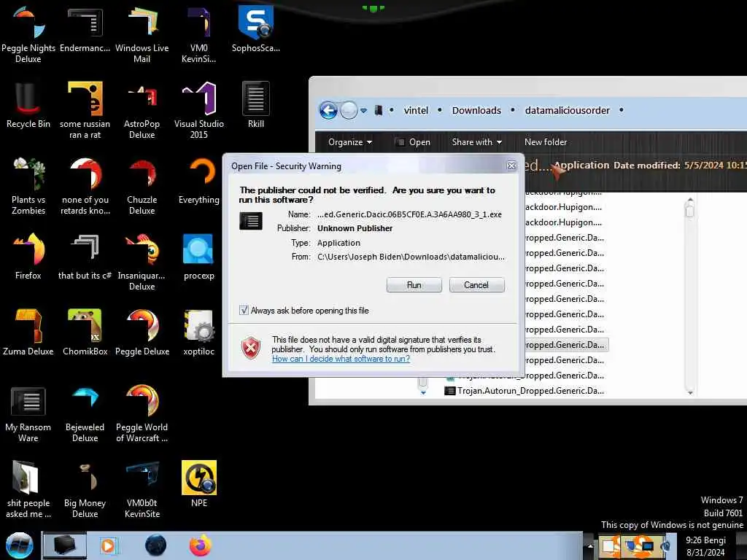
Task: Expand the Share with dropdown
Action: [x=477, y=142]
